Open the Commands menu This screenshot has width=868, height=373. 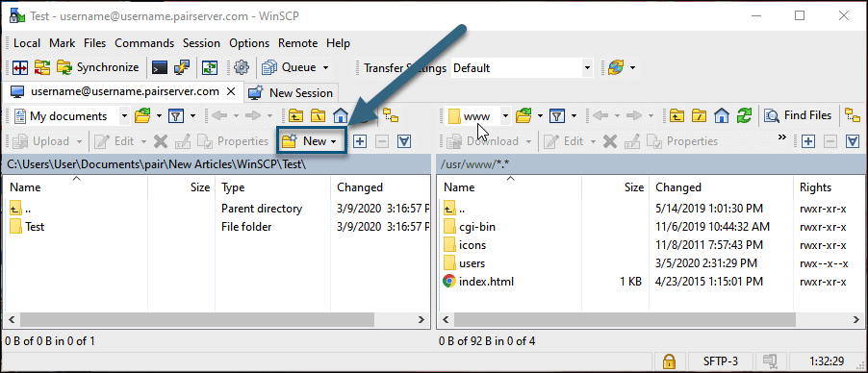144,43
